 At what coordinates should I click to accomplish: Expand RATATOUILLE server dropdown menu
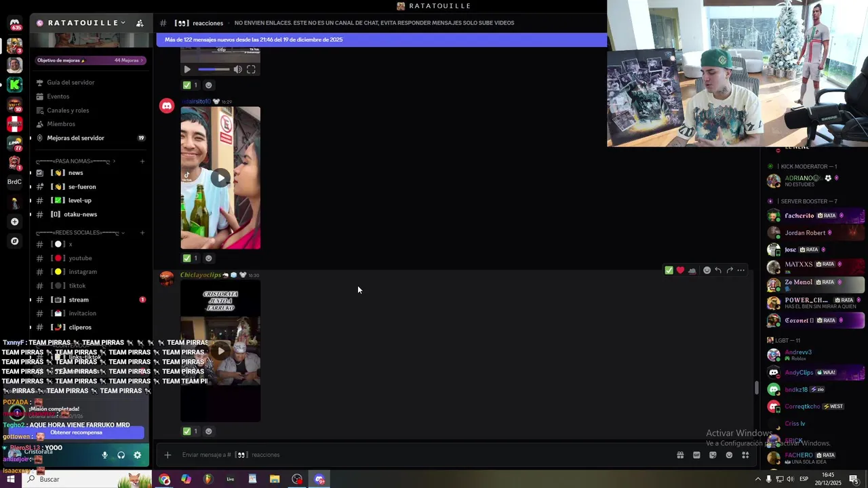click(123, 22)
